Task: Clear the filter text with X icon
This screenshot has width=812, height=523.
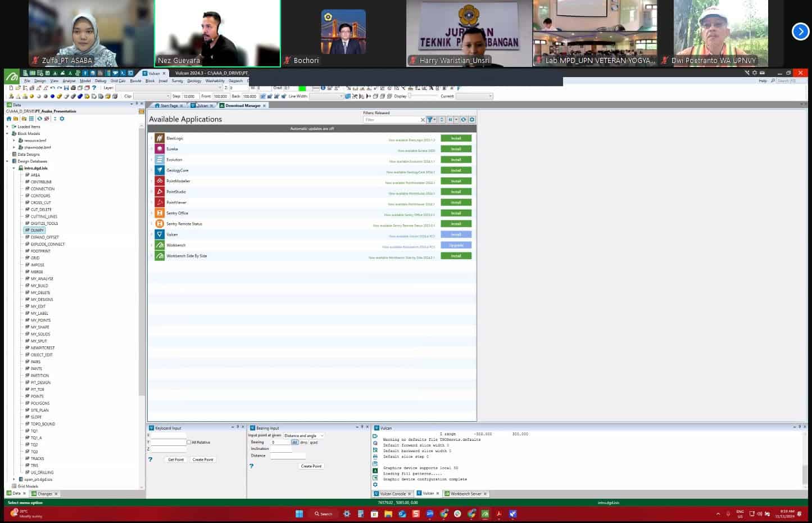Action: pos(423,120)
